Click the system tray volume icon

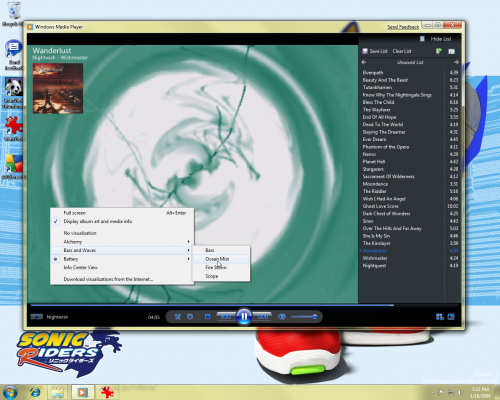[x=461, y=392]
